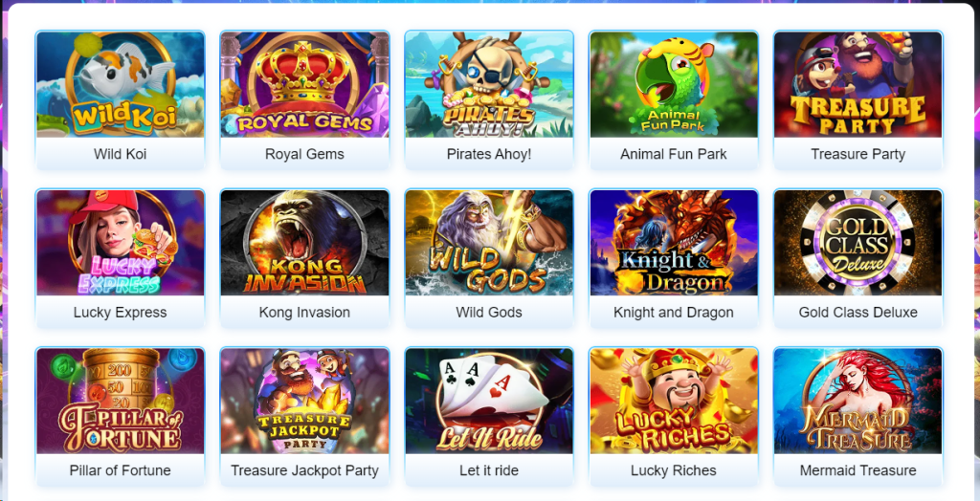Open the Lucky Riches game artwork
980x501 pixels.
pos(674,401)
